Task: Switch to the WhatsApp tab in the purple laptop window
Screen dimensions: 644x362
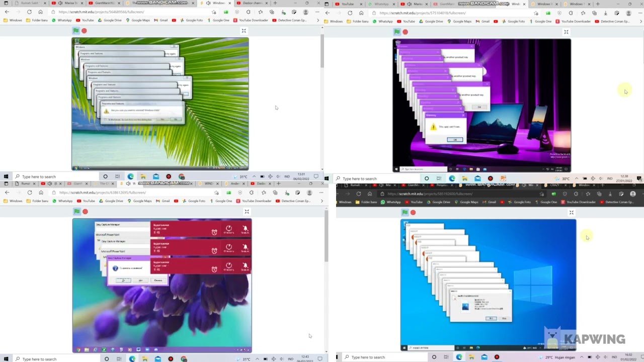Action: [x=381, y=4]
